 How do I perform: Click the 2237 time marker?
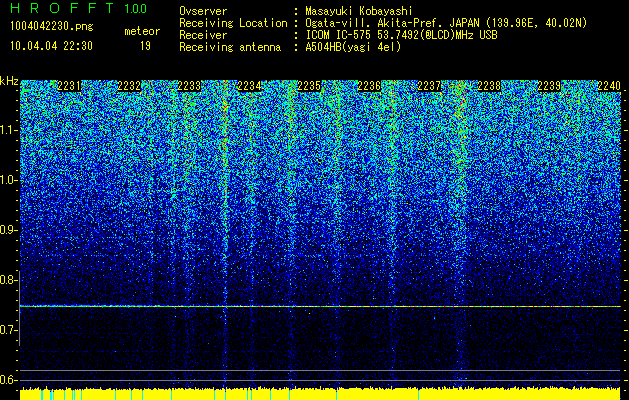tap(429, 86)
